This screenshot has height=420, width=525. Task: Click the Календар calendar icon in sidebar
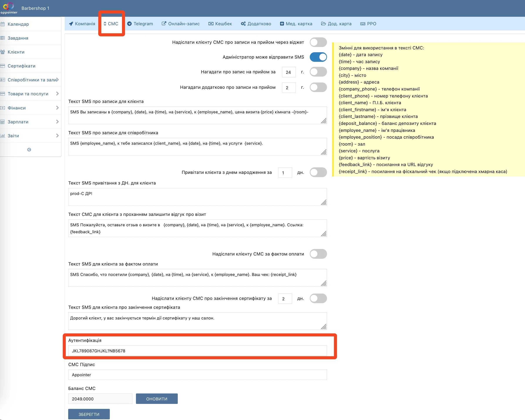[x=3, y=24]
